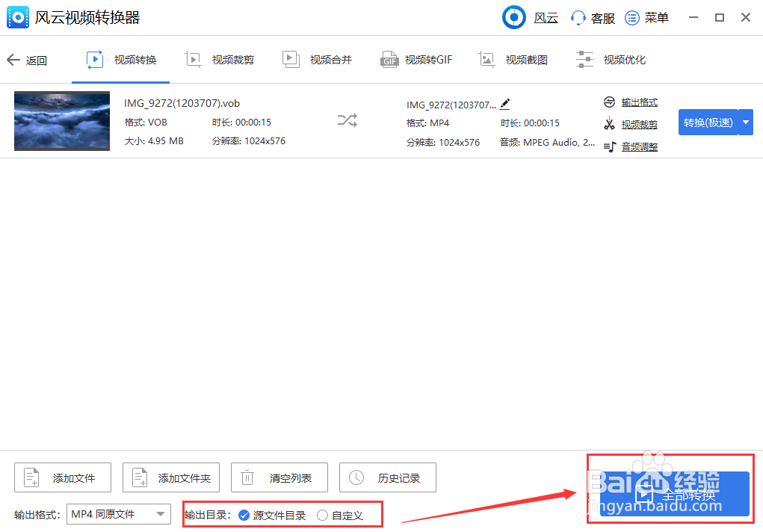Image resolution: width=763 pixels, height=532 pixels.
Task: Click the 大小: 4.95 MB text
Action: pos(154,141)
